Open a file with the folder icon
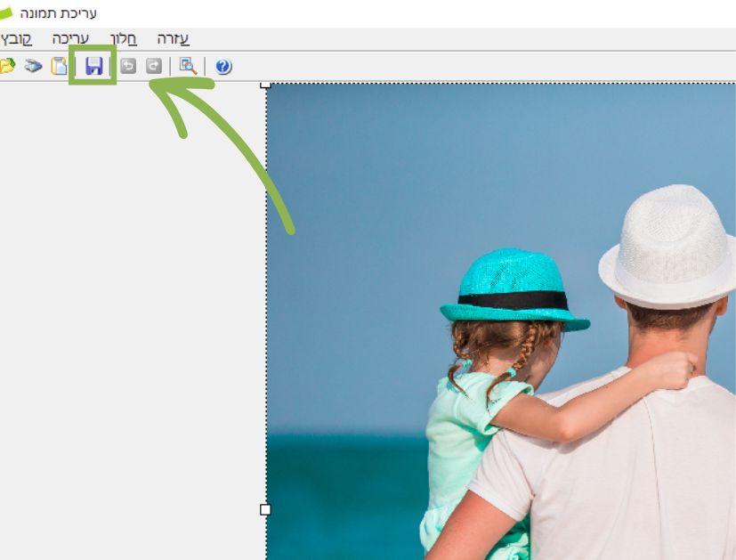This screenshot has width=736, height=560. (7, 66)
